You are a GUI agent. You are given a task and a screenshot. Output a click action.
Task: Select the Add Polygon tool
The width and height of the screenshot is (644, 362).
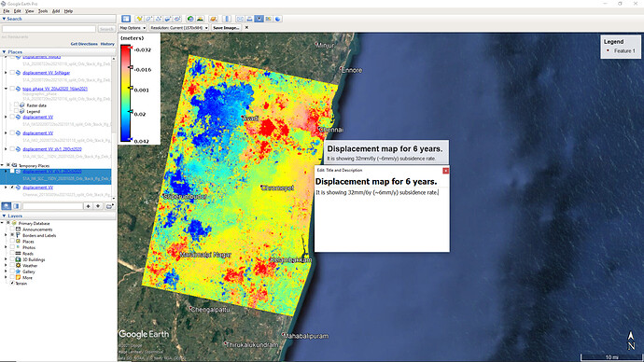pyautogui.click(x=148, y=19)
